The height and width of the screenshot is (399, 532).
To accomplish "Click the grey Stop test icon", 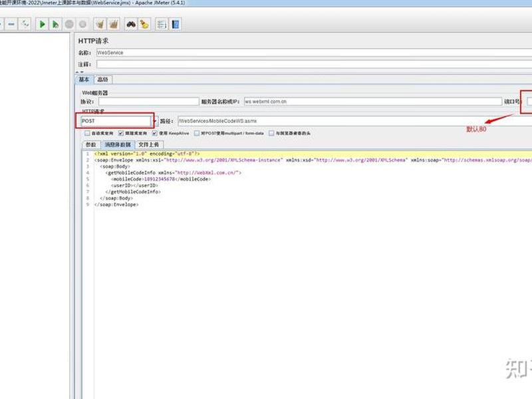I will tap(69, 25).
